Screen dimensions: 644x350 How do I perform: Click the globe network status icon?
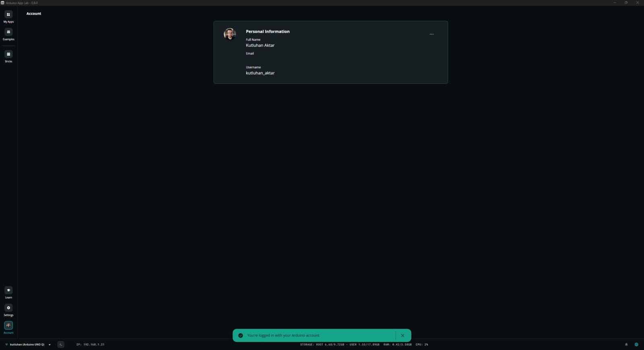click(x=636, y=344)
